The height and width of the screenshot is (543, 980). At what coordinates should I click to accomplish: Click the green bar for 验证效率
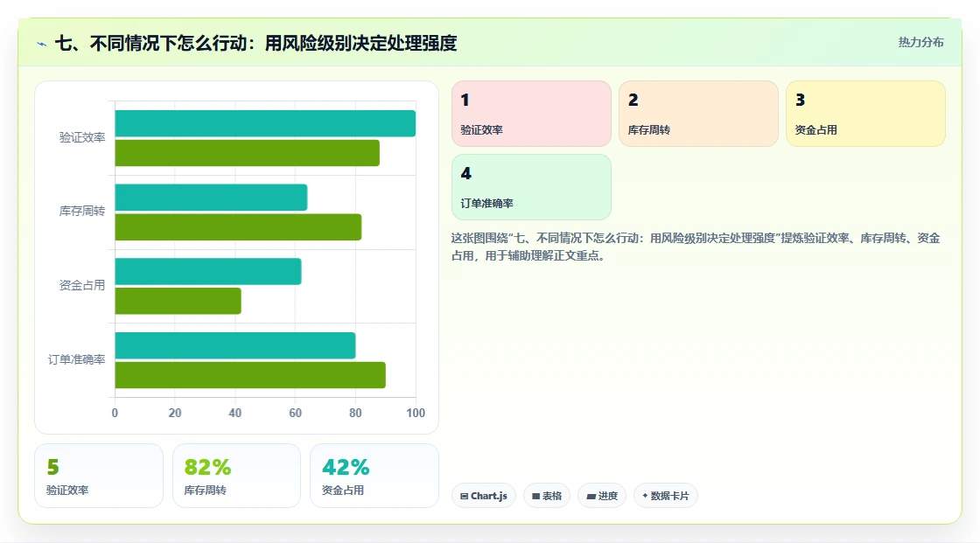click(247, 153)
